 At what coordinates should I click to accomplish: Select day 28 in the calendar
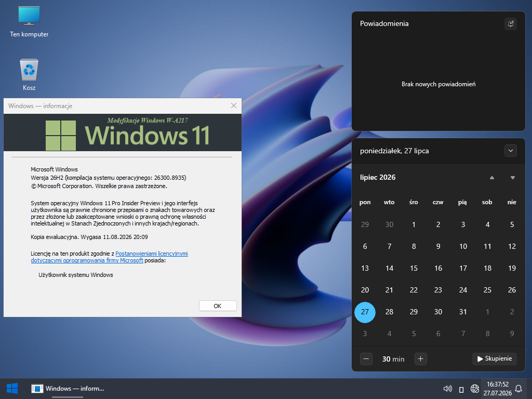389,312
